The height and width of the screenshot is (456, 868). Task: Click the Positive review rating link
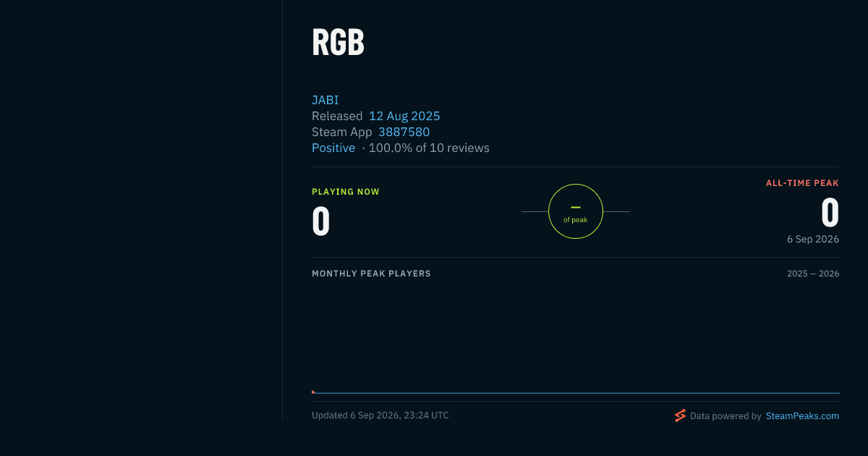(x=333, y=148)
